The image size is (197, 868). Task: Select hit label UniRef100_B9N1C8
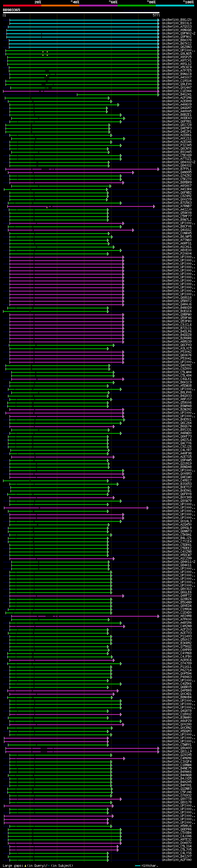click(x=177, y=74)
